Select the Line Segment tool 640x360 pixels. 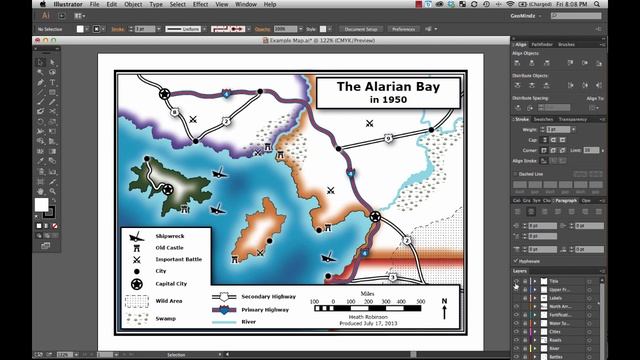tap(40, 92)
